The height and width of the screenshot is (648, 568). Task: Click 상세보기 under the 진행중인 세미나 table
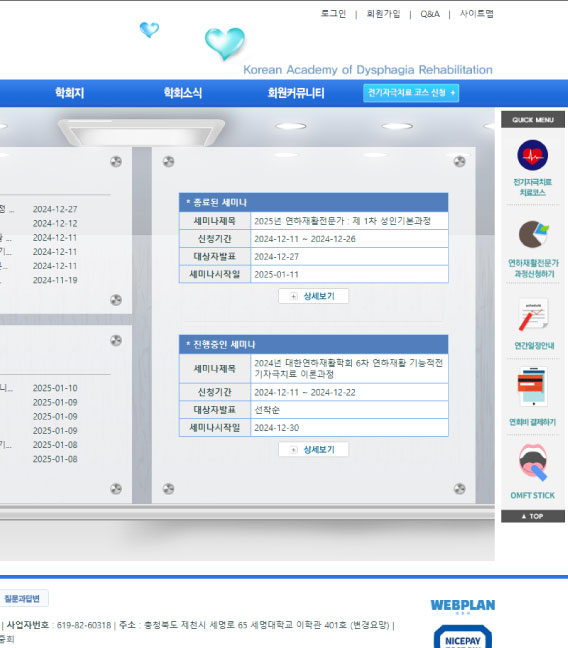313,450
